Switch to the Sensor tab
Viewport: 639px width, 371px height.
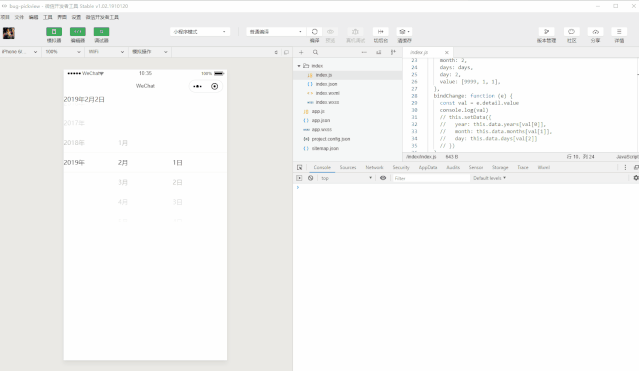476,168
